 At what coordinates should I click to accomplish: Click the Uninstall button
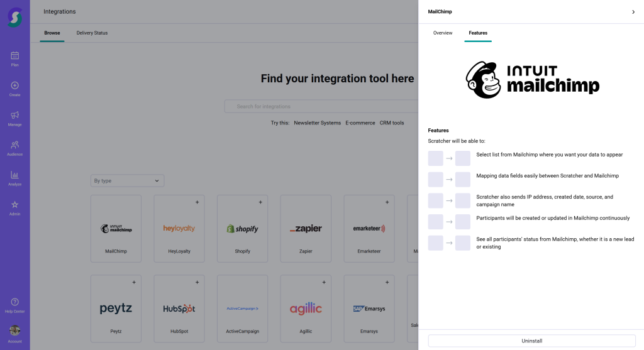tap(531, 341)
